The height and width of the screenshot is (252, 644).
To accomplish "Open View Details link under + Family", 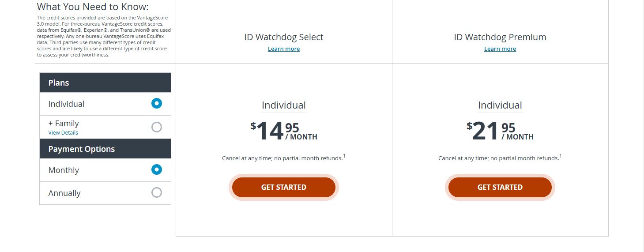I will pos(63,133).
